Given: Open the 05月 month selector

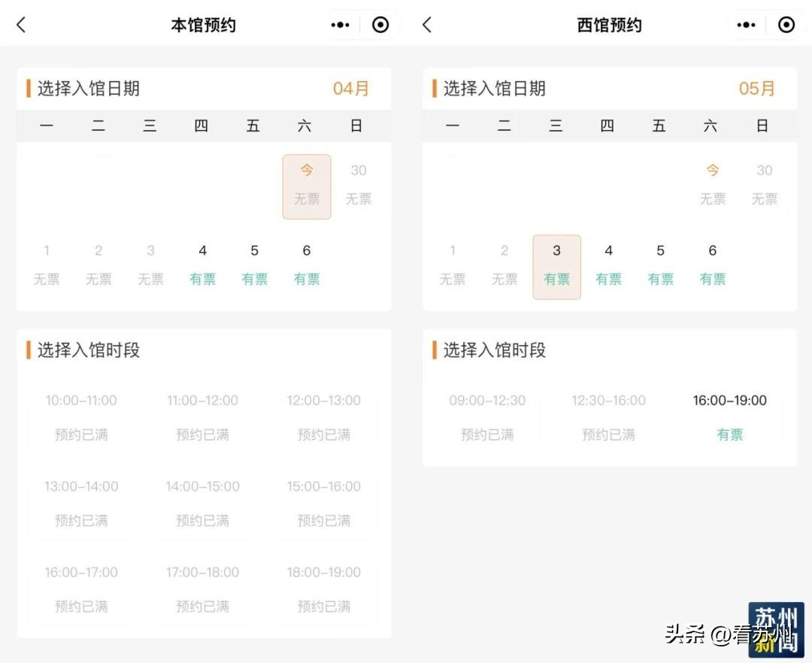Looking at the screenshot, I should [757, 88].
